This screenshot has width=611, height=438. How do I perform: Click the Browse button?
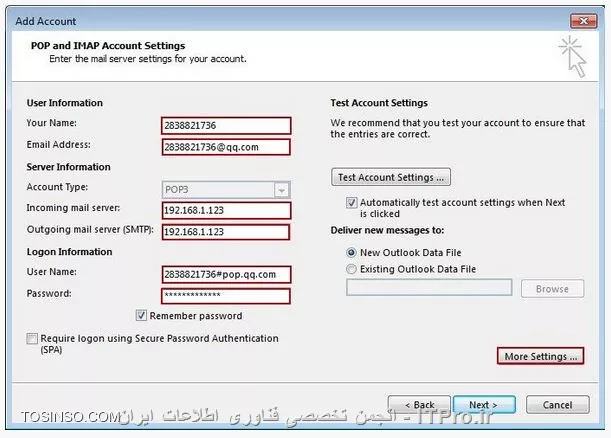click(x=552, y=289)
